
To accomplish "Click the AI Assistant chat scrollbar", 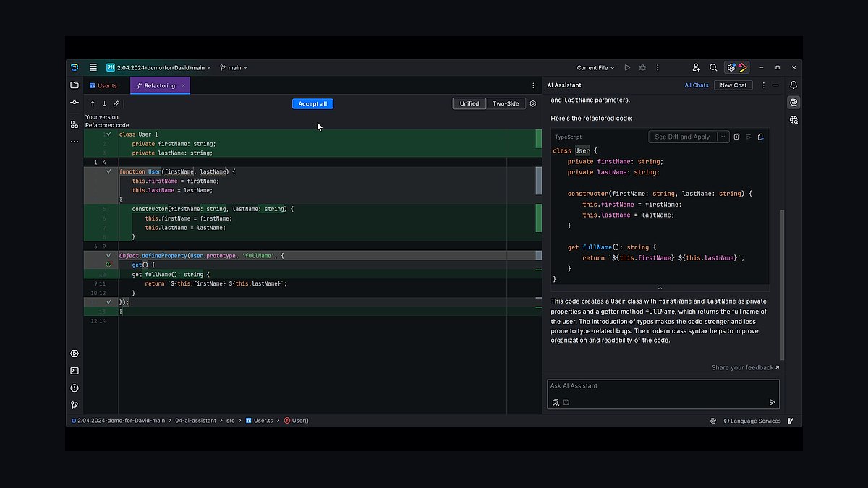I will coord(782,285).
